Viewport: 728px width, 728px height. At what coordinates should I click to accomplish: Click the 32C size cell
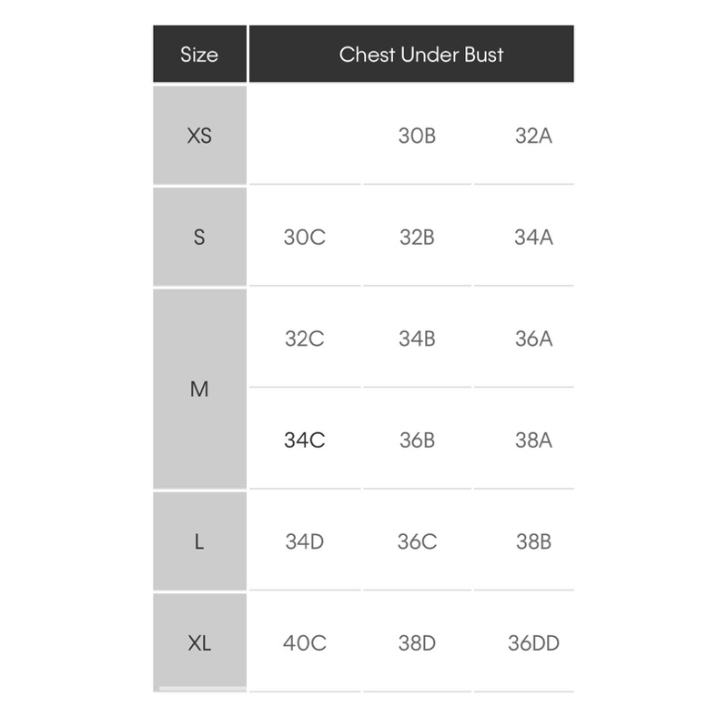pos(304,339)
